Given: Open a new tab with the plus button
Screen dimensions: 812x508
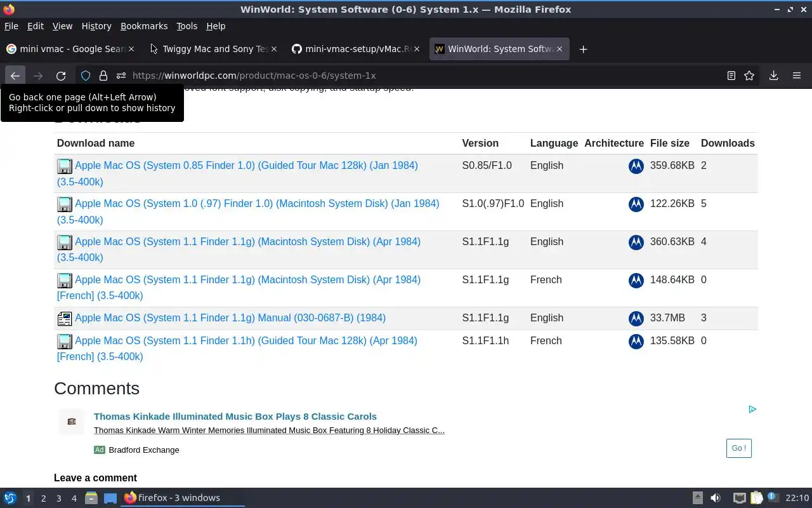Looking at the screenshot, I should (x=584, y=49).
